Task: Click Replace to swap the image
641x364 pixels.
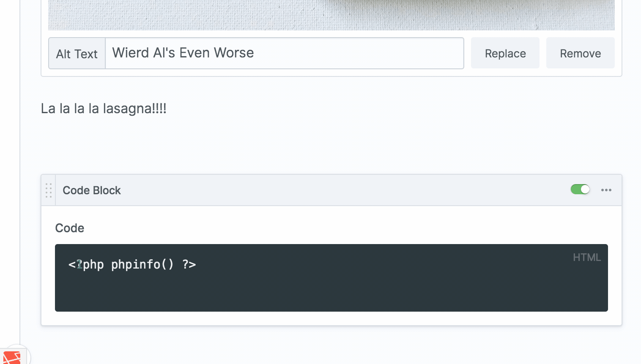Action: (x=505, y=53)
